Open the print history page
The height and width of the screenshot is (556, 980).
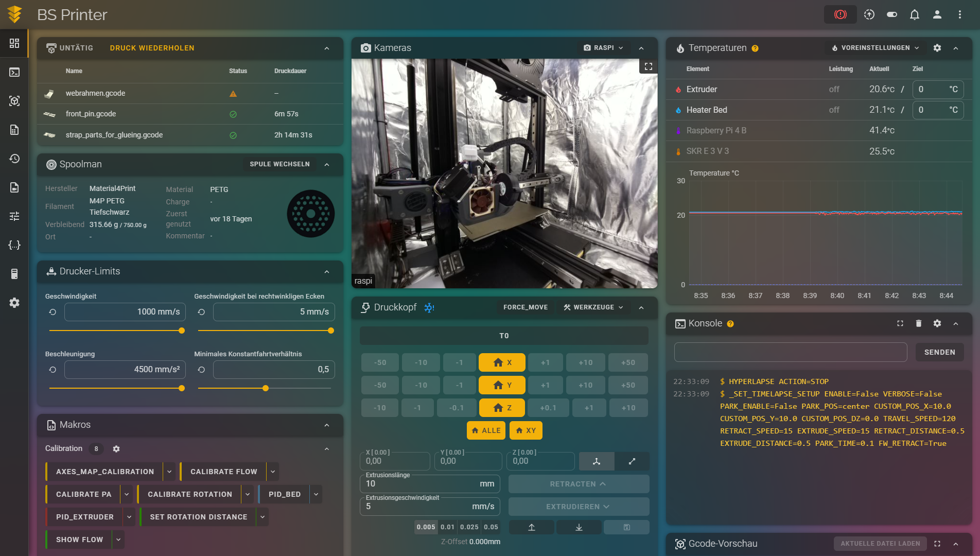click(14, 159)
